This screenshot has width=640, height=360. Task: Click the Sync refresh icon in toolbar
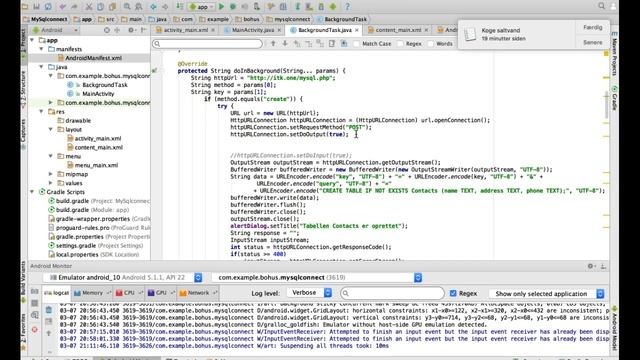pos(48,7)
